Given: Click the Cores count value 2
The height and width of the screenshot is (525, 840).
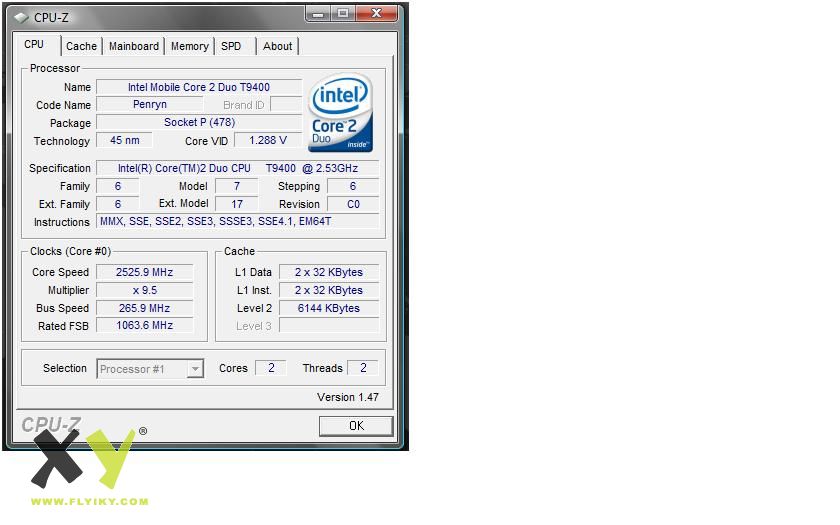Looking at the screenshot, I should pyautogui.click(x=271, y=368).
